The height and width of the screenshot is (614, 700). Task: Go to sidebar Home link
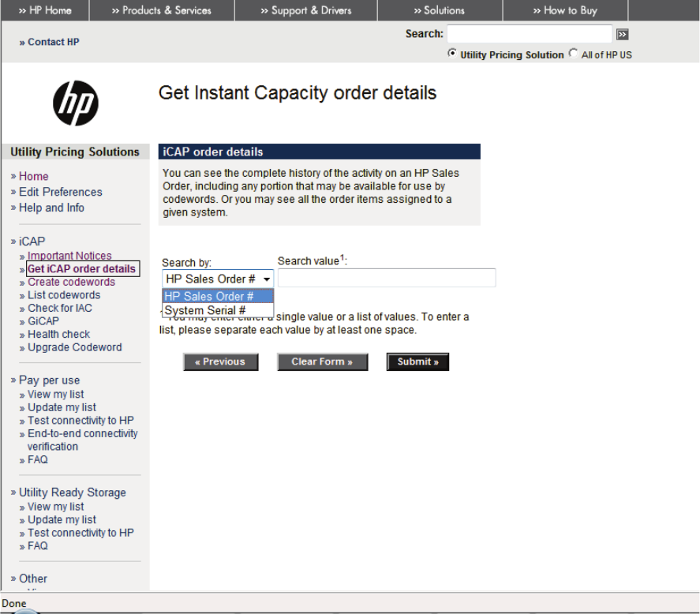(x=33, y=176)
